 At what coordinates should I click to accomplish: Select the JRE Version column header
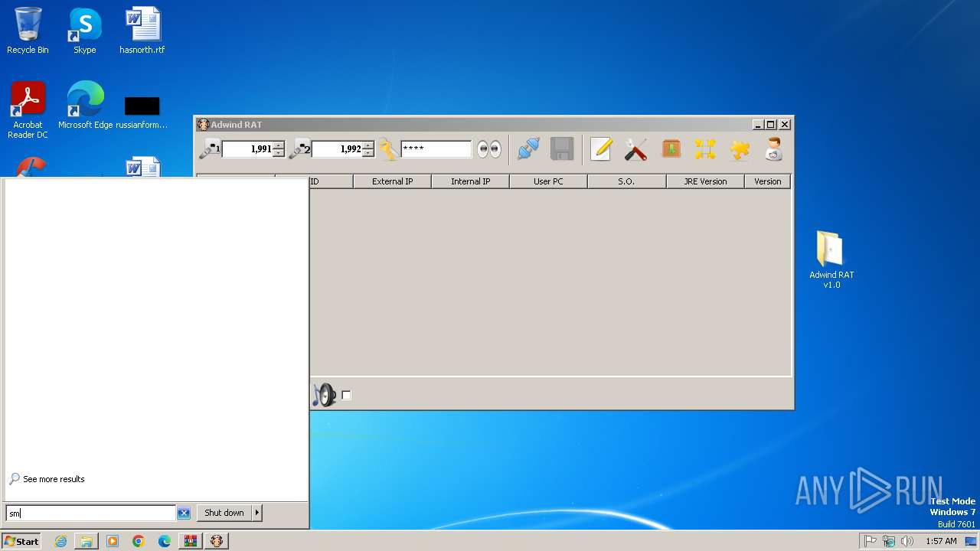click(705, 181)
